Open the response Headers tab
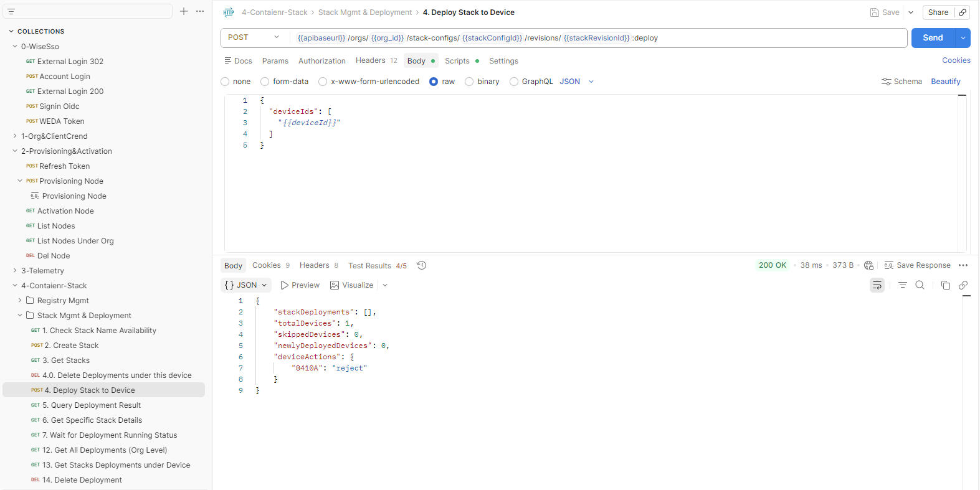 [x=319, y=265]
